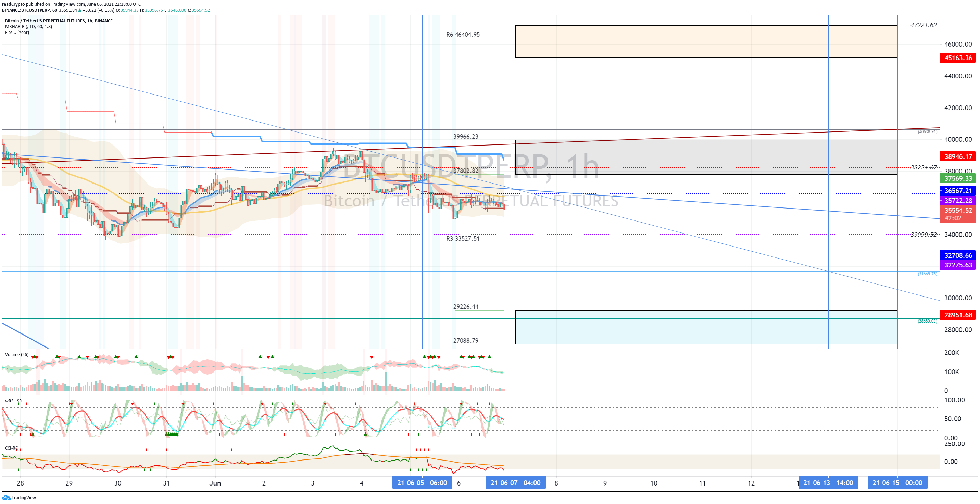Image resolution: width=980 pixels, height=504 pixels.
Task: Click the 31 date on time axis
Action: pyautogui.click(x=166, y=483)
